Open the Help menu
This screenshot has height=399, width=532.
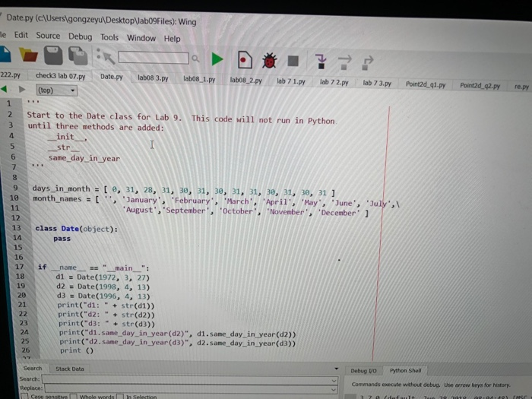[172, 39]
